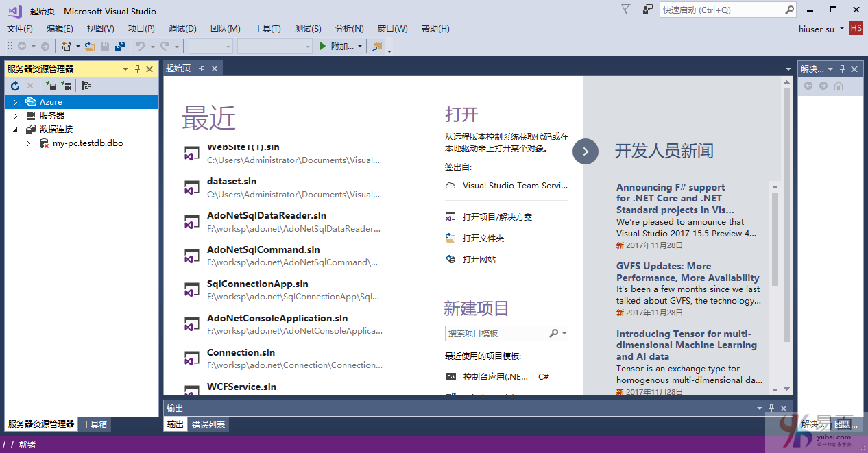This screenshot has width=868, height=453.
Task: Click the search icon in 搜索项目模板
Action: [x=554, y=333]
